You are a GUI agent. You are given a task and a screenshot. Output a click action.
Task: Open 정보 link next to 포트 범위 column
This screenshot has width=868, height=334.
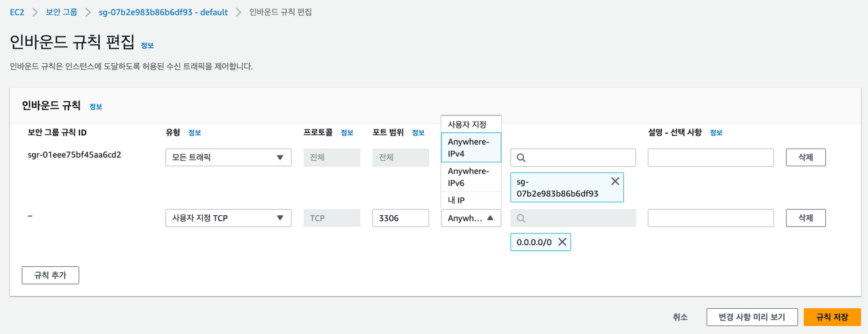(418, 132)
